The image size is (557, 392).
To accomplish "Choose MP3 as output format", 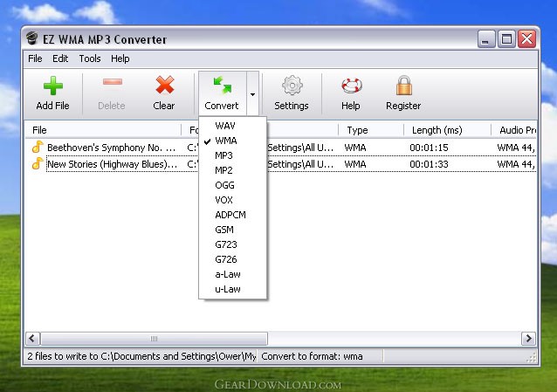I will tap(233, 155).
